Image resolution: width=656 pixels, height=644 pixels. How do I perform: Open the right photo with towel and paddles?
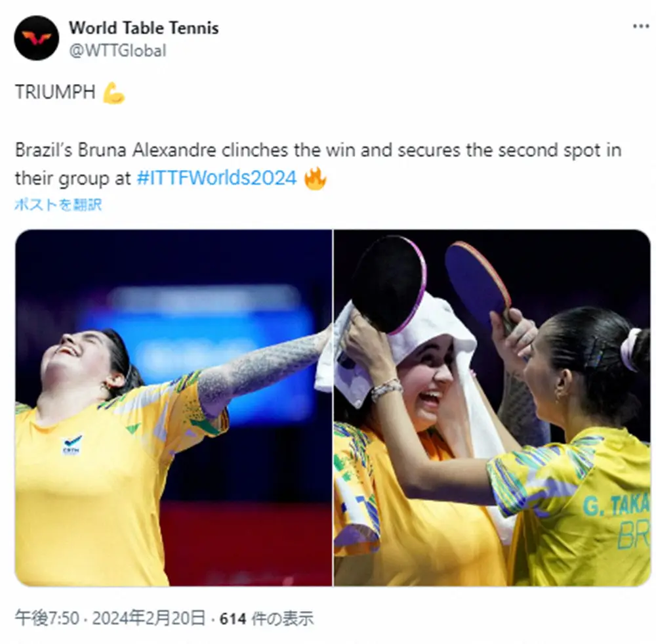pyautogui.click(x=492, y=408)
